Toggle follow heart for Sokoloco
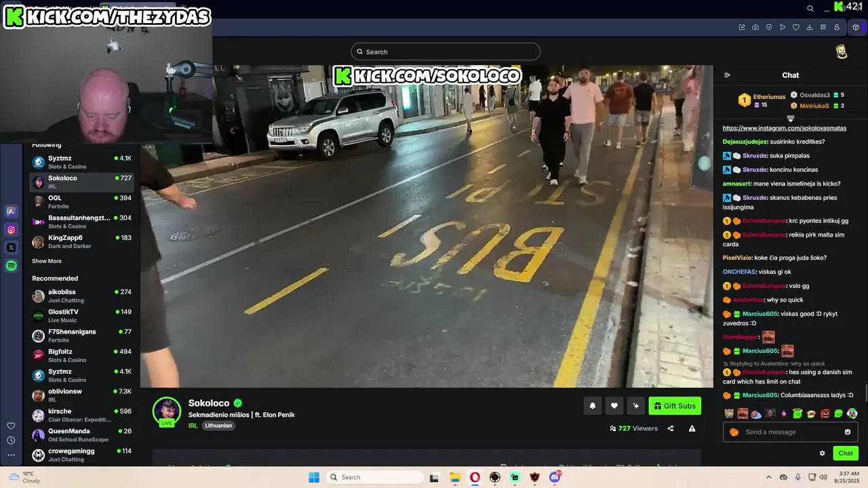 coord(614,406)
